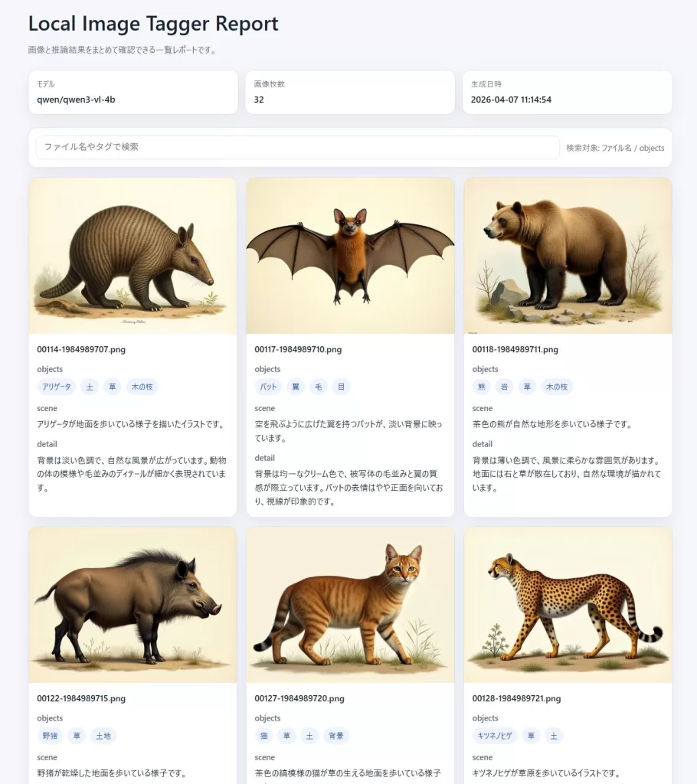697x784 pixels.
Task: Click the 熊 object tag
Action: coord(482,387)
